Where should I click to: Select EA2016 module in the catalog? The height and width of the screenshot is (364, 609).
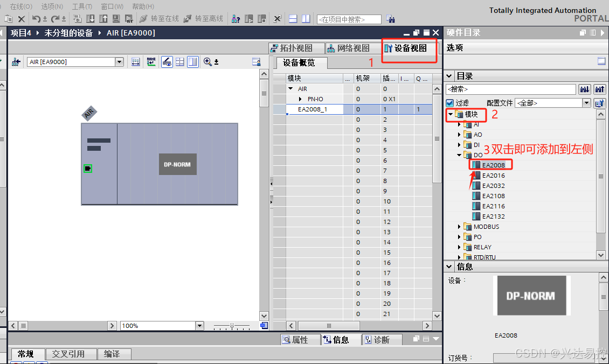493,176
